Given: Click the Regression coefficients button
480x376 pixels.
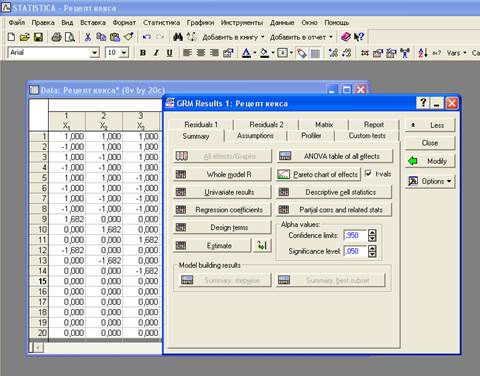Looking at the screenshot, I should coord(222,210).
